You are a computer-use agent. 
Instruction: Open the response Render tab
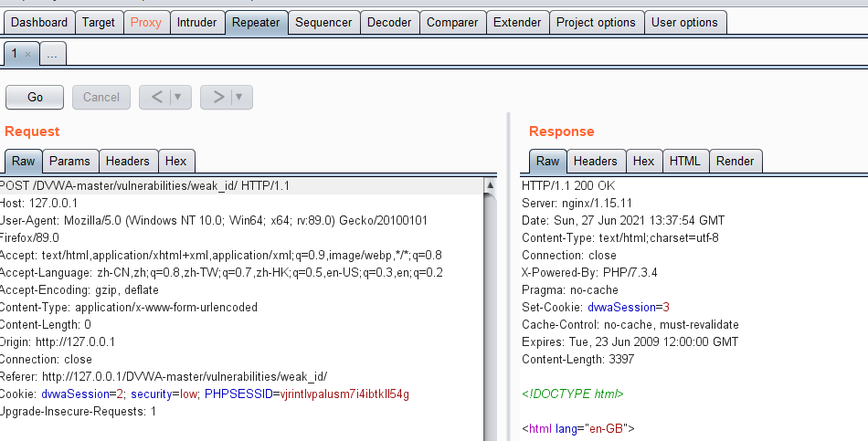point(735,162)
